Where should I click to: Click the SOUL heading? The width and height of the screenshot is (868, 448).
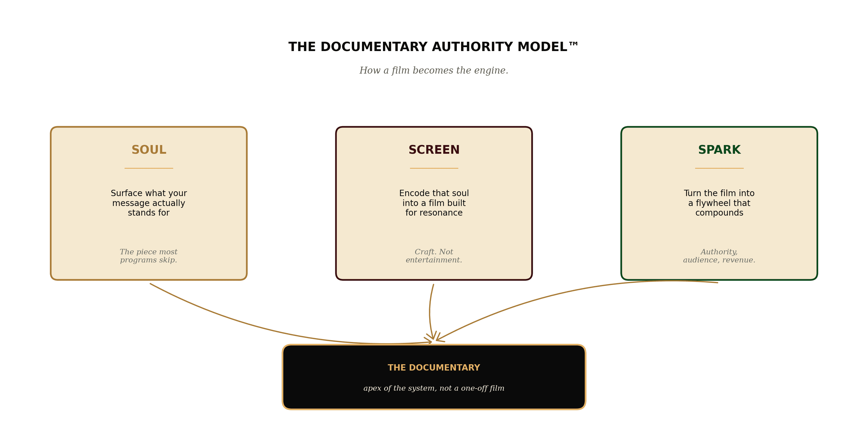click(149, 150)
